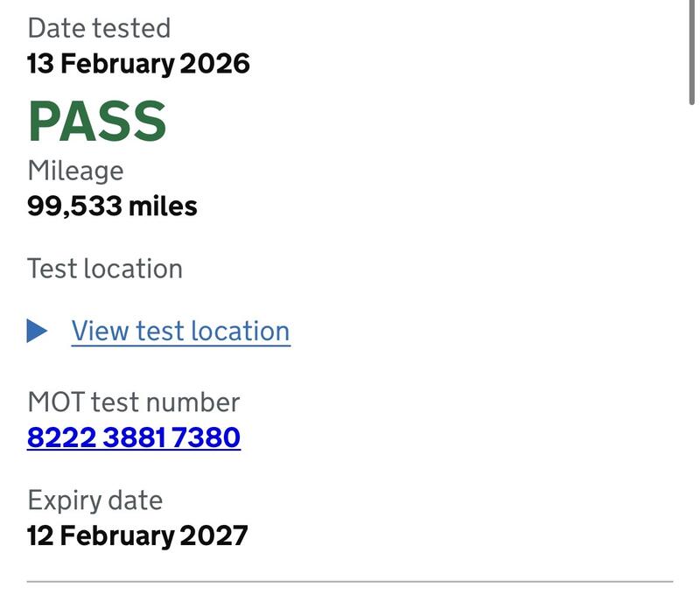Click the horizontal divider line below the expiry date
This screenshot has width=700, height=595.
350,581
